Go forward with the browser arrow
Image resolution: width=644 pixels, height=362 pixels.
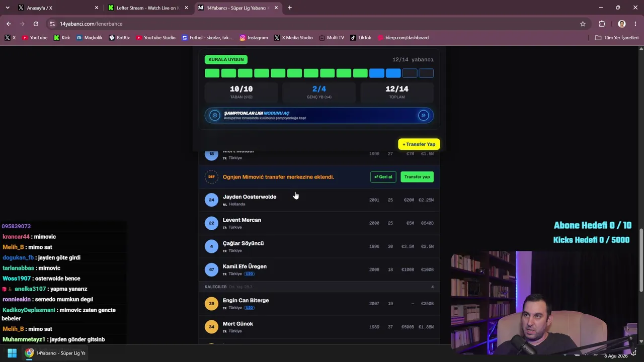pyautogui.click(x=22, y=24)
